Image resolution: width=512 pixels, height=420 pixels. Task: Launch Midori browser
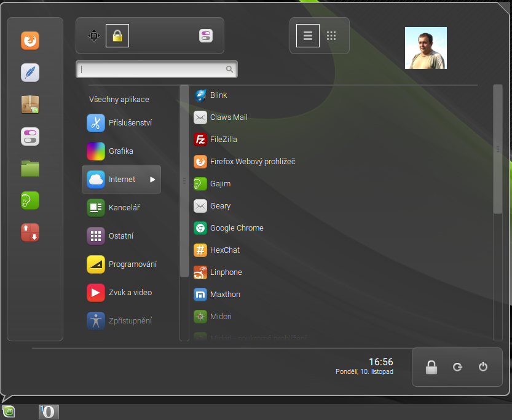[x=213, y=317]
